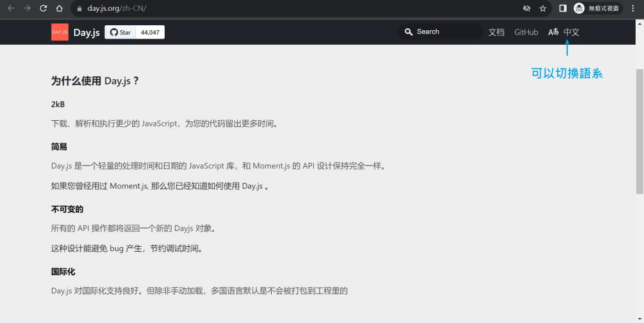The height and width of the screenshot is (323, 644).
Task: Click the 2kB subheading
Action: (58, 105)
